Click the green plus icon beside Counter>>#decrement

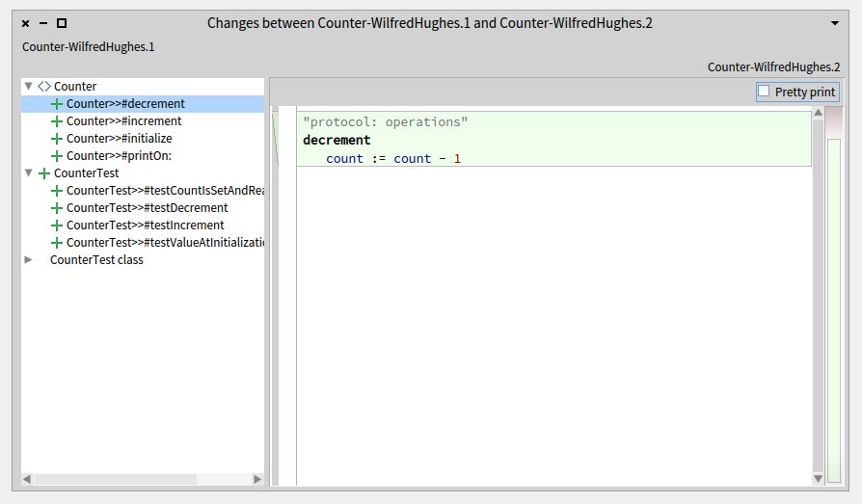pos(57,104)
